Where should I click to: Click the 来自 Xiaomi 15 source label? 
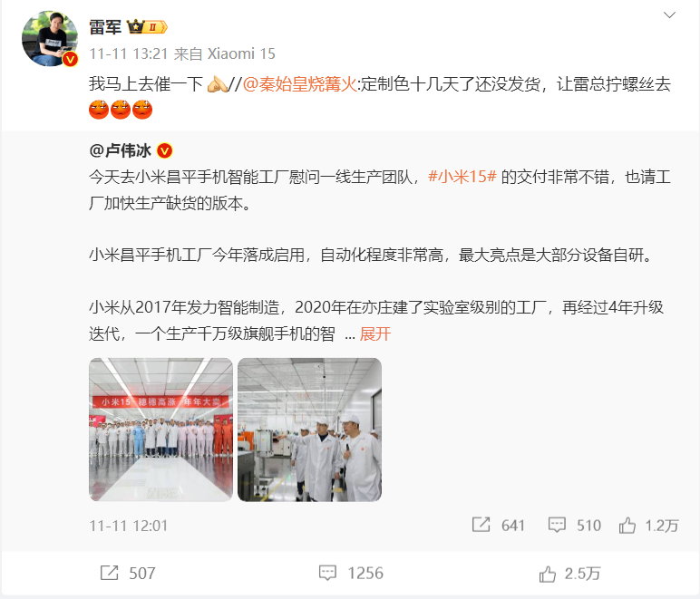225,54
